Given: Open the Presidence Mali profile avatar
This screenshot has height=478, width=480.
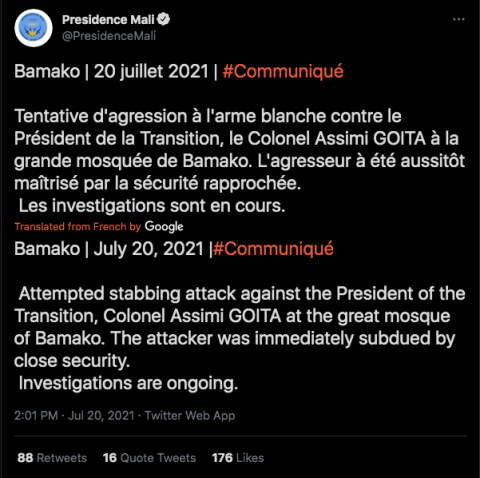Looking at the screenshot, I should 33,28.
